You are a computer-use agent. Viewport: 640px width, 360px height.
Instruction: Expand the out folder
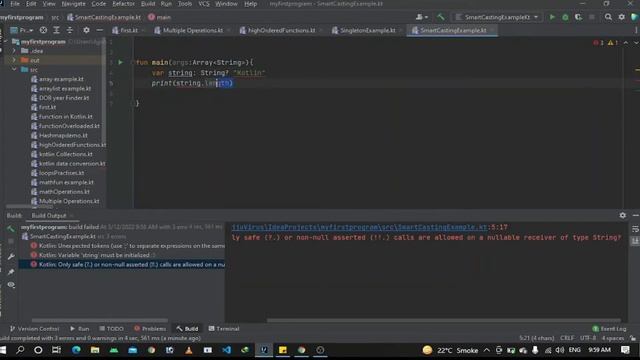coord(14,60)
